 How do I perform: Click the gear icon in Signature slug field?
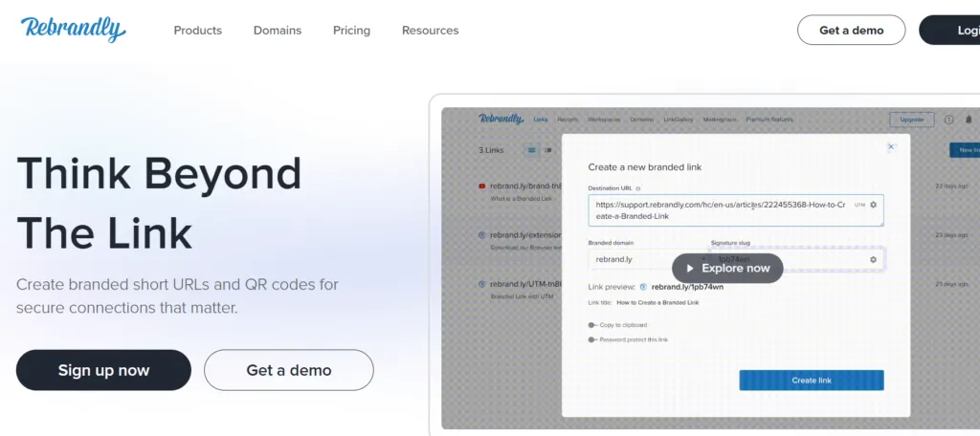coord(873,259)
